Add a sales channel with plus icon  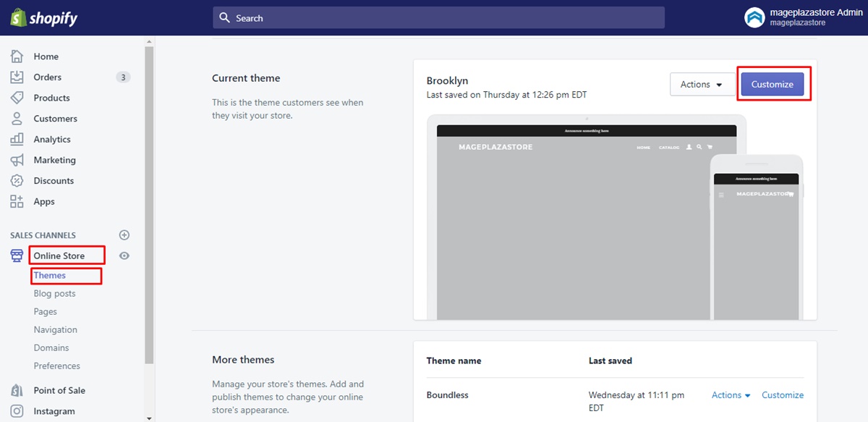(124, 235)
